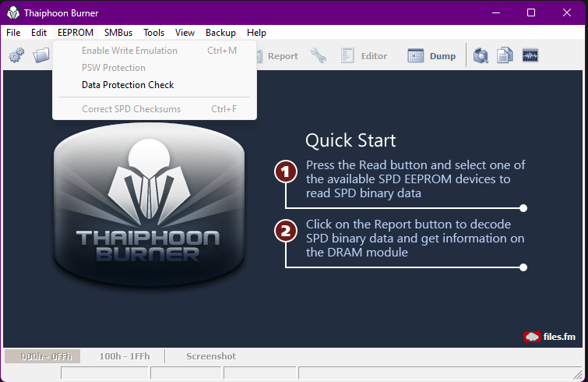Select Data Protection Check menu item

[x=154, y=85]
